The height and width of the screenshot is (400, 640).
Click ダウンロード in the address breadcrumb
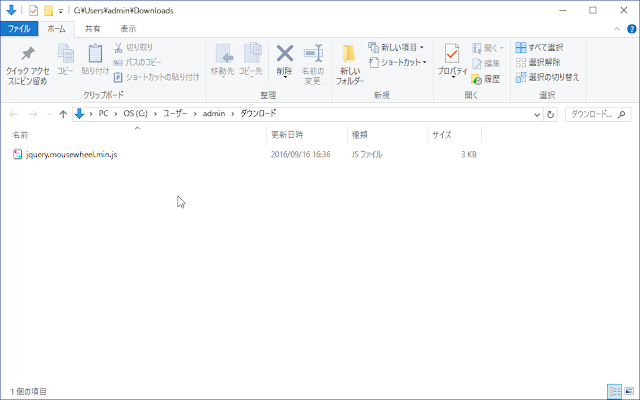(x=258, y=113)
